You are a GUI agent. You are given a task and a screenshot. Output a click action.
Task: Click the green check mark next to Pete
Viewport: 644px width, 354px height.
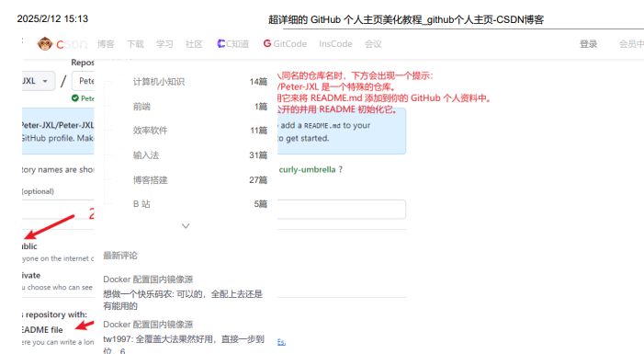coord(74,97)
